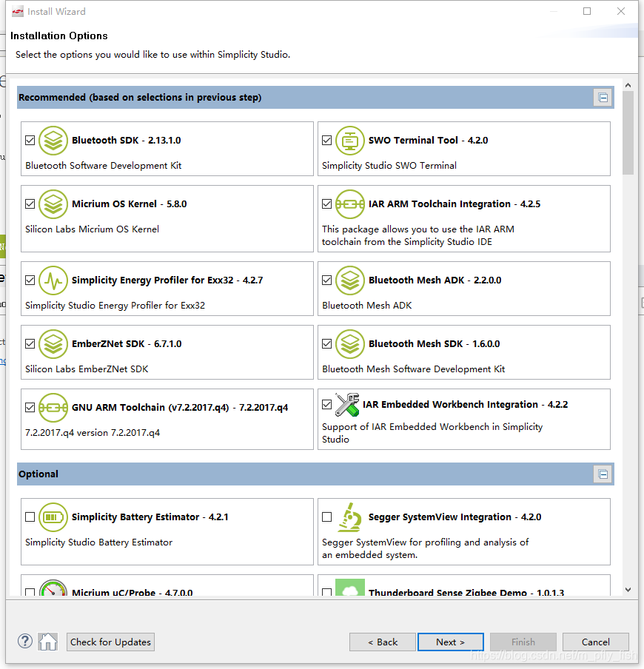This screenshot has width=644, height=669.
Task: Click the Simplicity Battery Estimator battery icon
Action: [53, 517]
